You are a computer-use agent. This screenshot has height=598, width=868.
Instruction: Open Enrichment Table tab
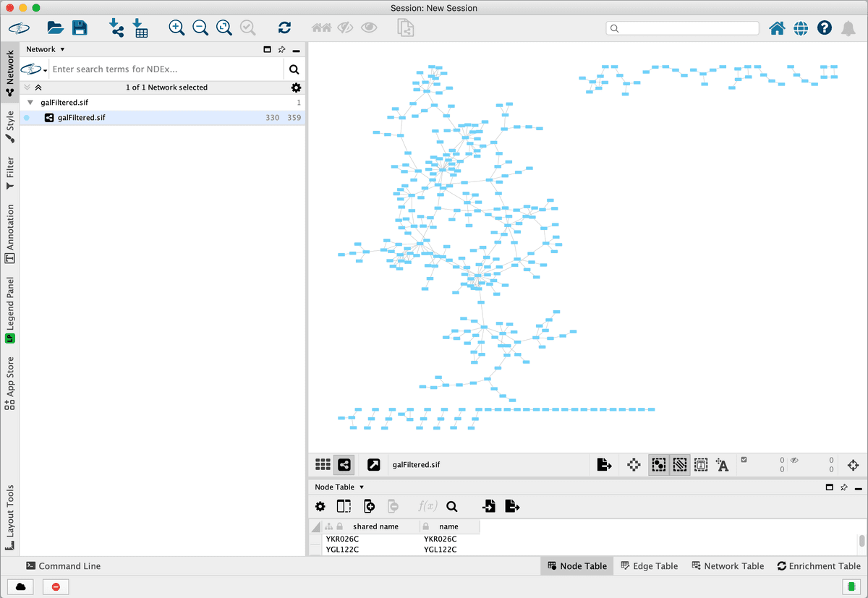coord(819,566)
